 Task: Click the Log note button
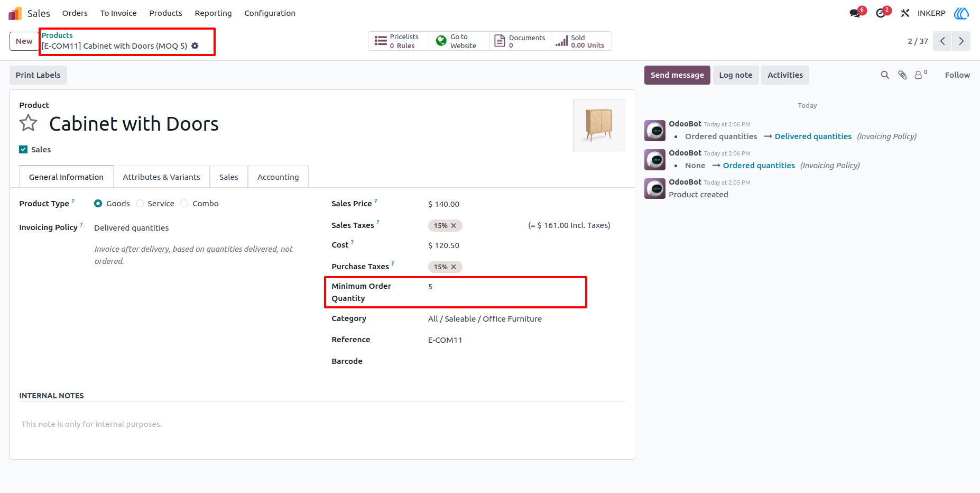pos(736,75)
